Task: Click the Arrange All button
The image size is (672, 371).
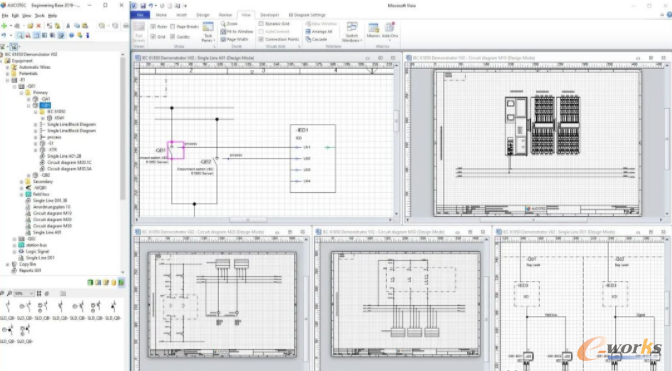Action: tap(319, 31)
